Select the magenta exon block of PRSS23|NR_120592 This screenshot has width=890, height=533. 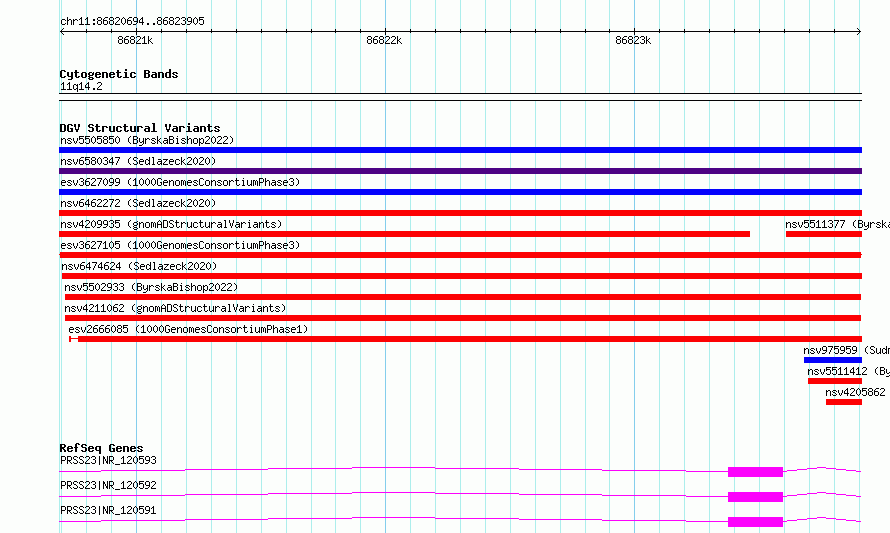pos(755,497)
